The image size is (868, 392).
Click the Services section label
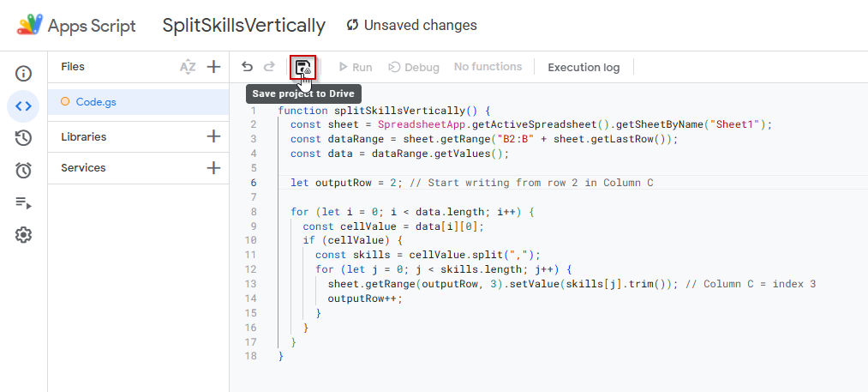(x=83, y=167)
